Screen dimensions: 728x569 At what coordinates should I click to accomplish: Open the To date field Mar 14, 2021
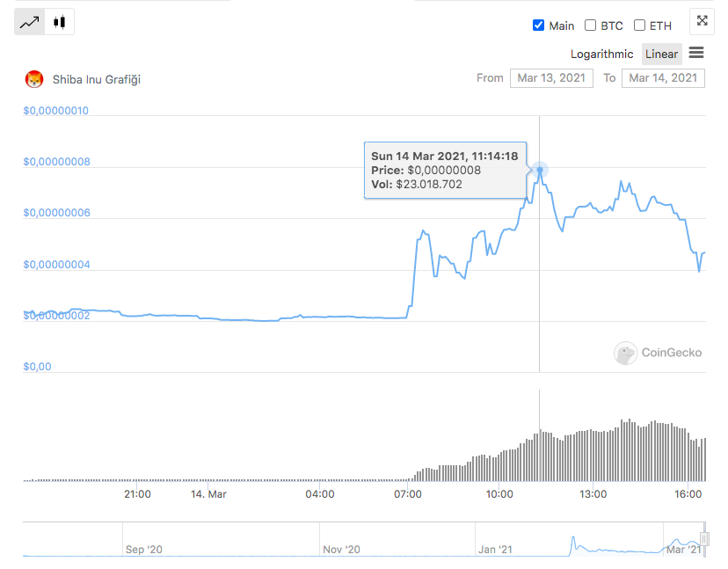(x=663, y=78)
